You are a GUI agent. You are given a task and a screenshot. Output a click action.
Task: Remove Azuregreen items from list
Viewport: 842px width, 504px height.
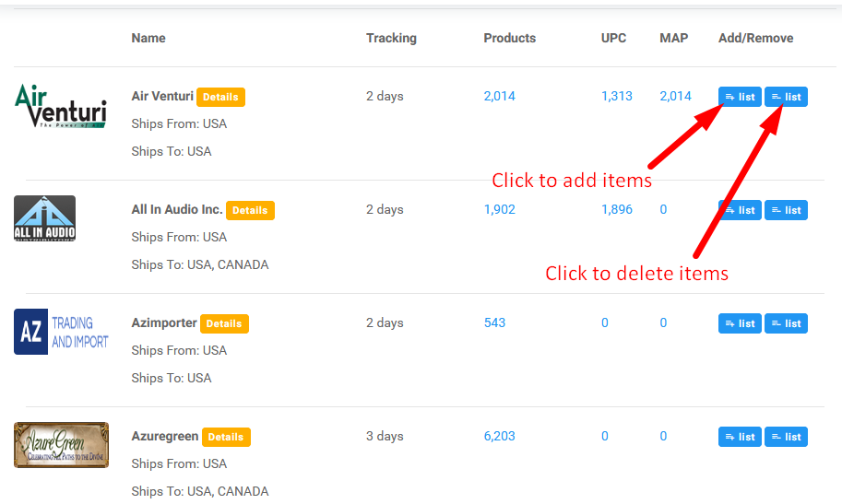coord(786,437)
